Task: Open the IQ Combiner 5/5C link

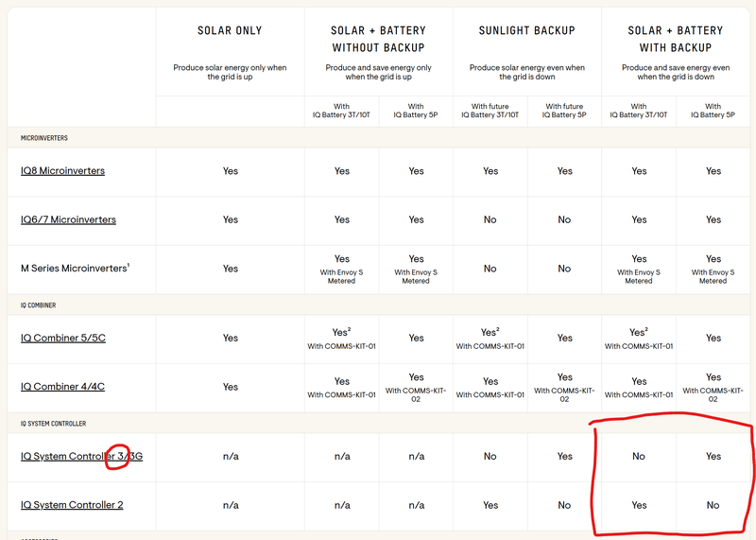Action: [63, 338]
